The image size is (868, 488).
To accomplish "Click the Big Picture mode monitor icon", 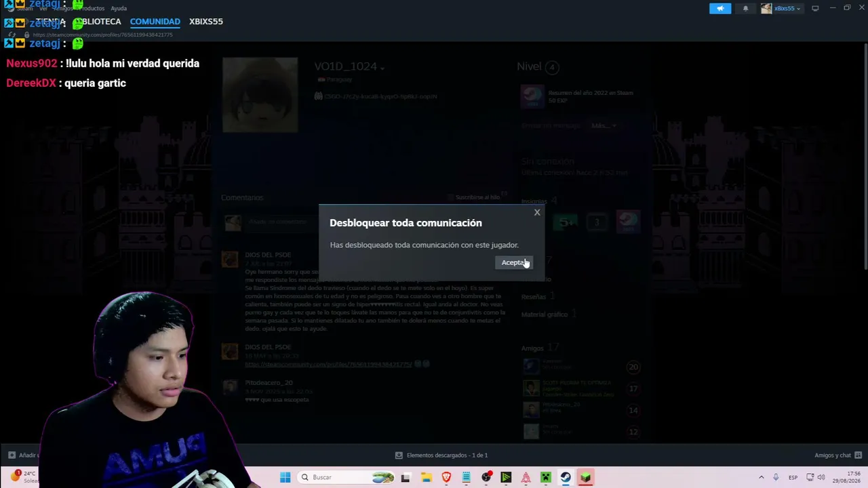I will coord(815,8).
